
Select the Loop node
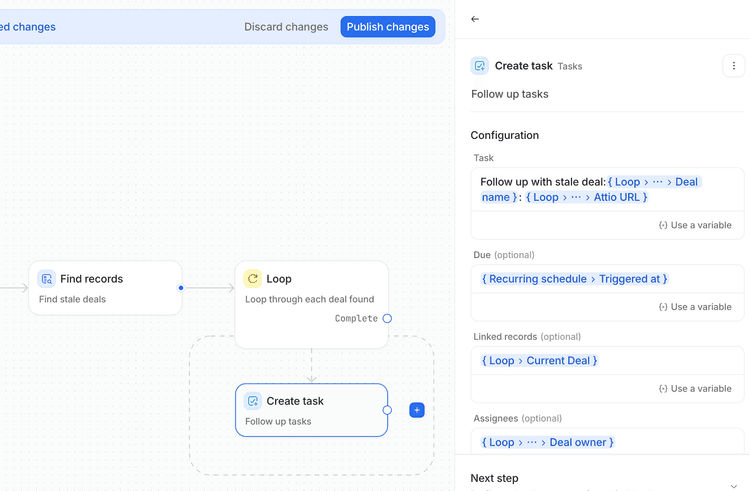tap(311, 304)
